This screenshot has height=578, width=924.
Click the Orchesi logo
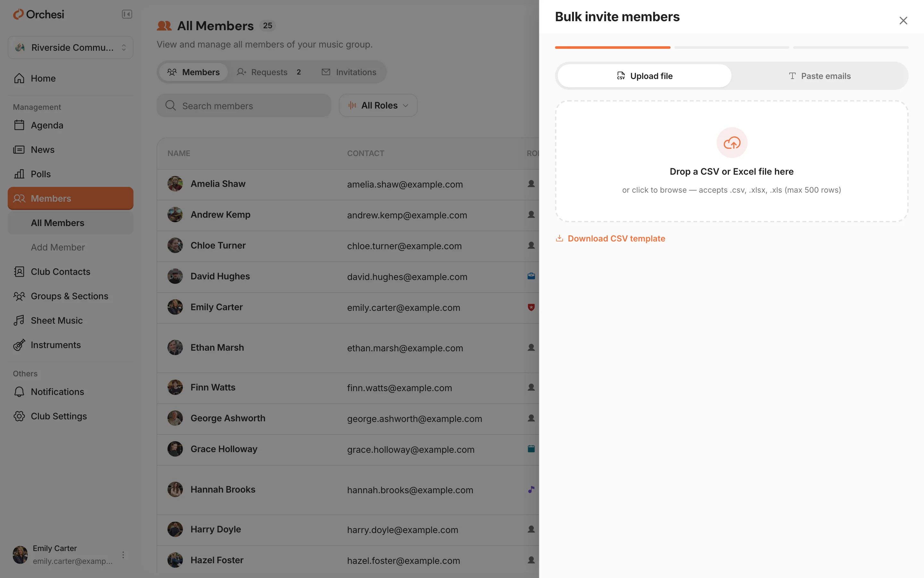point(38,14)
